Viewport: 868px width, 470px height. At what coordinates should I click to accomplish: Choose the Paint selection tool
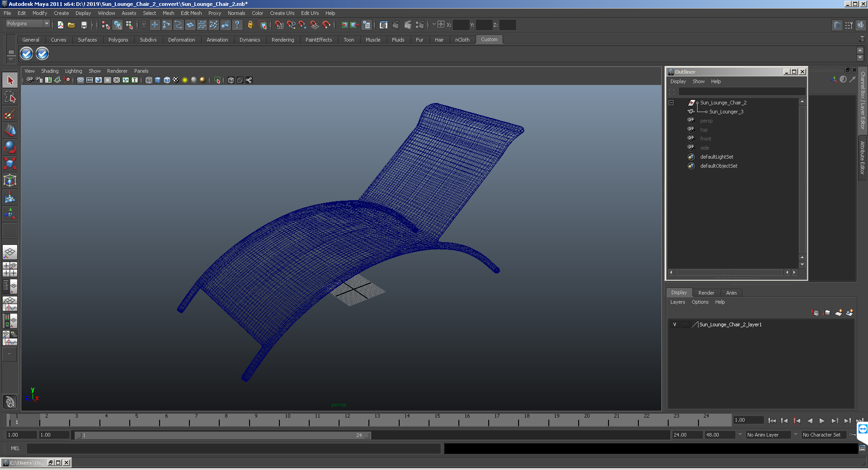[10, 114]
